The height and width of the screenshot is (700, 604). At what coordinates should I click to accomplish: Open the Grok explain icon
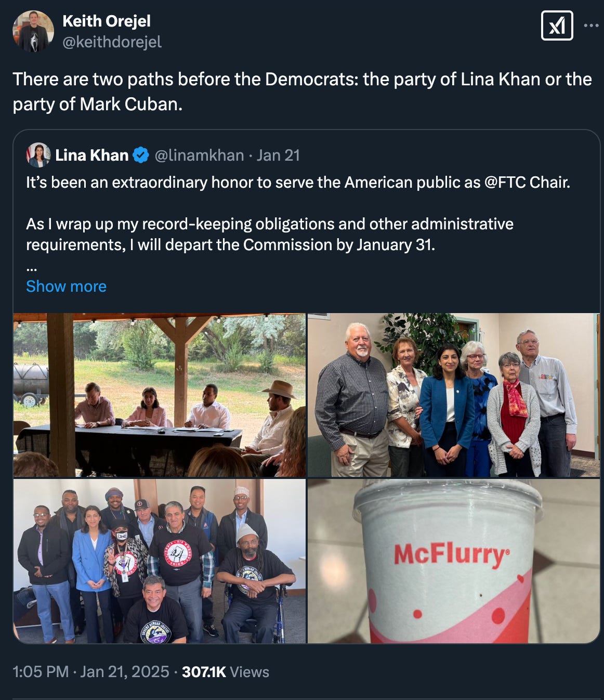(x=557, y=25)
